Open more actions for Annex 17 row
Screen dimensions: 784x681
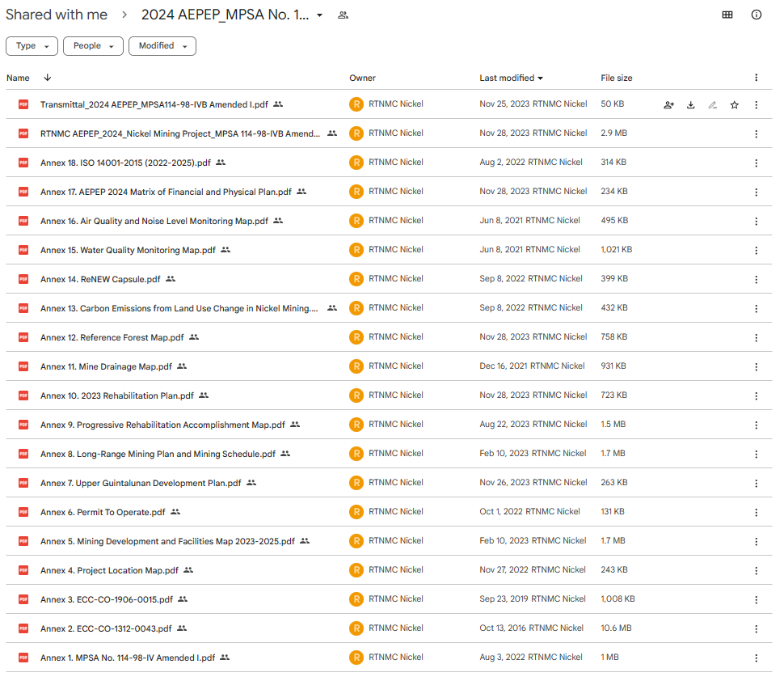(756, 192)
